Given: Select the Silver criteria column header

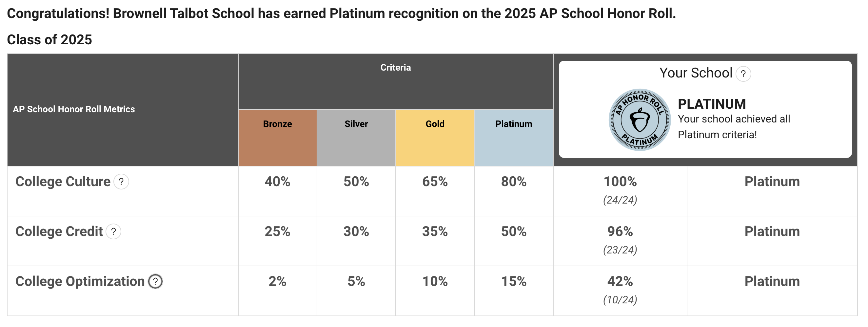Looking at the screenshot, I should point(356,124).
